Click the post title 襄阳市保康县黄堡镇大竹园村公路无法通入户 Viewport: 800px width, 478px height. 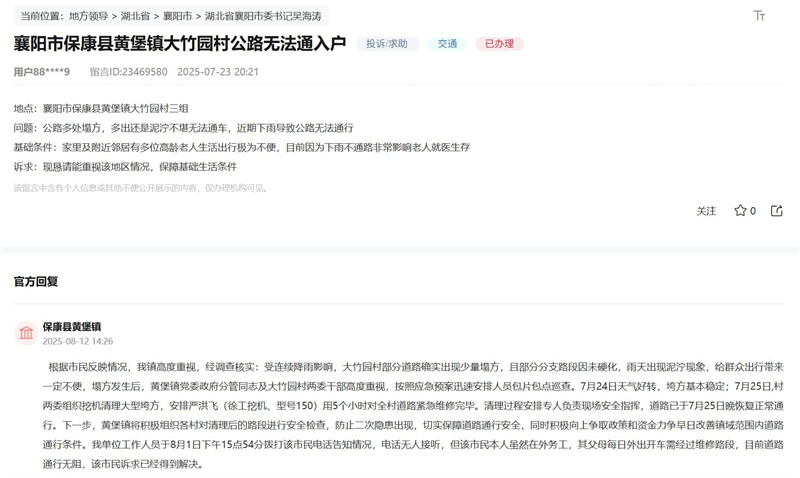point(180,44)
